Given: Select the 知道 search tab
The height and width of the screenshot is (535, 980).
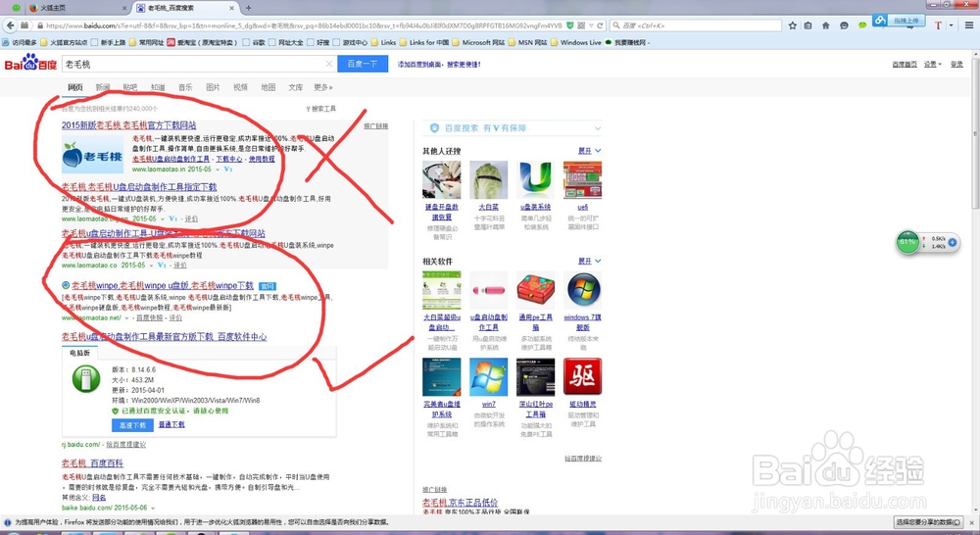Looking at the screenshot, I should [158, 87].
